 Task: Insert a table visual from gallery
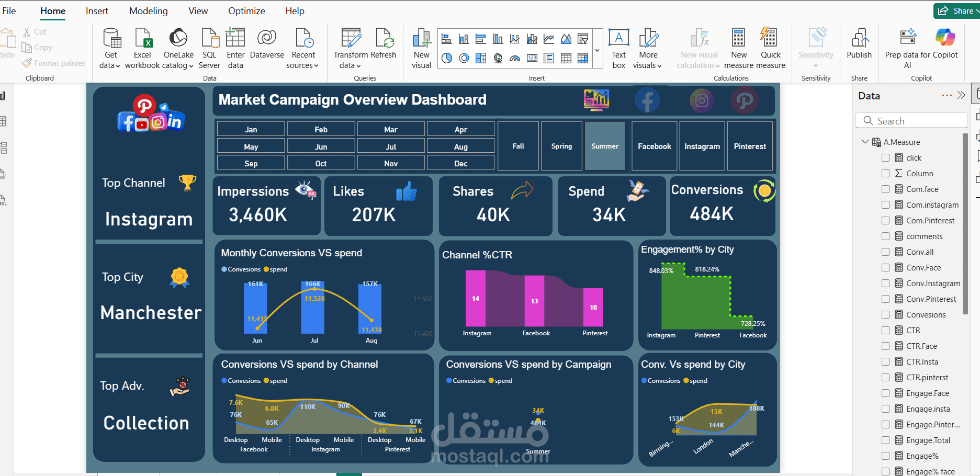click(566, 58)
